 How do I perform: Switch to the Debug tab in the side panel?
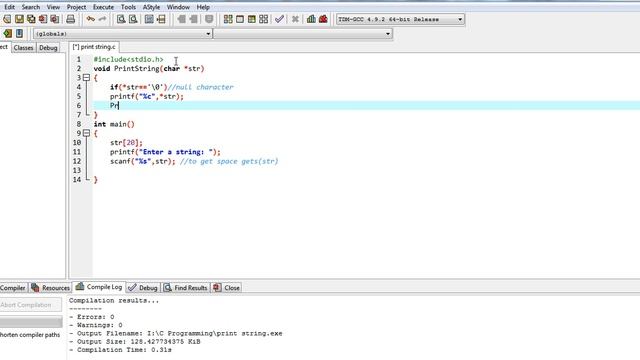point(48,48)
